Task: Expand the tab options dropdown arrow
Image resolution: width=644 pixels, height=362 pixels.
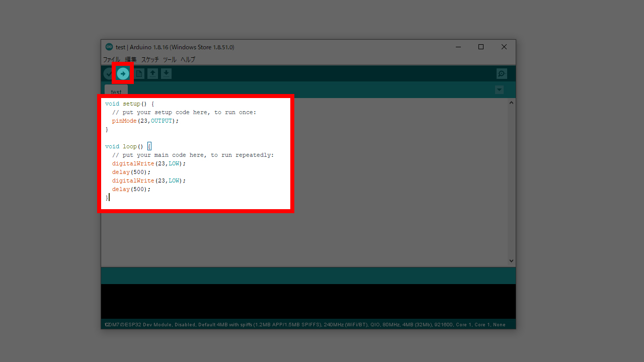Action: [x=499, y=90]
